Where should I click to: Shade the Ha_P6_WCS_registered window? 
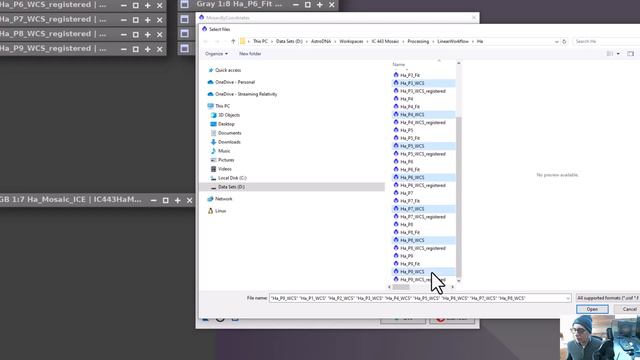click(x=124, y=6)
